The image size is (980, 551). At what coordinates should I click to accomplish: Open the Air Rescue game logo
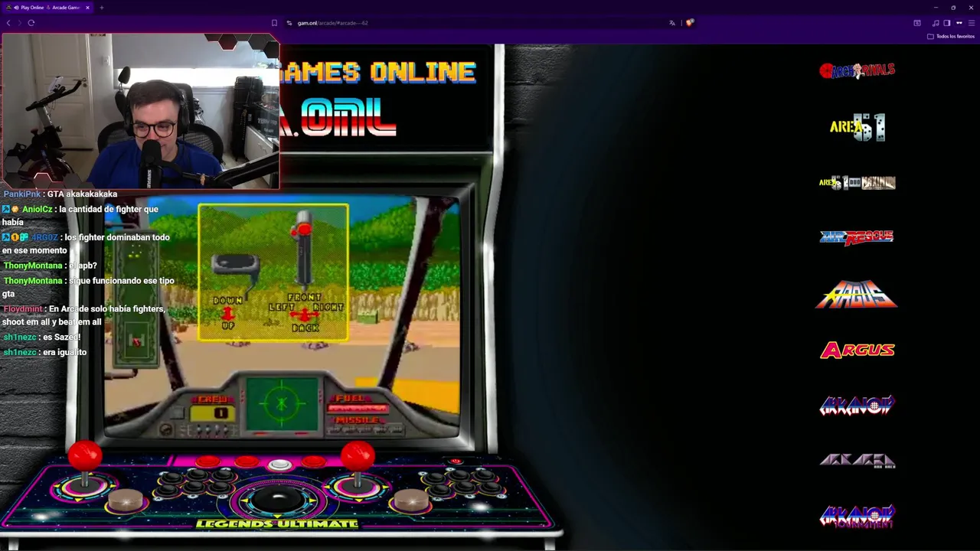pos(857,237)
